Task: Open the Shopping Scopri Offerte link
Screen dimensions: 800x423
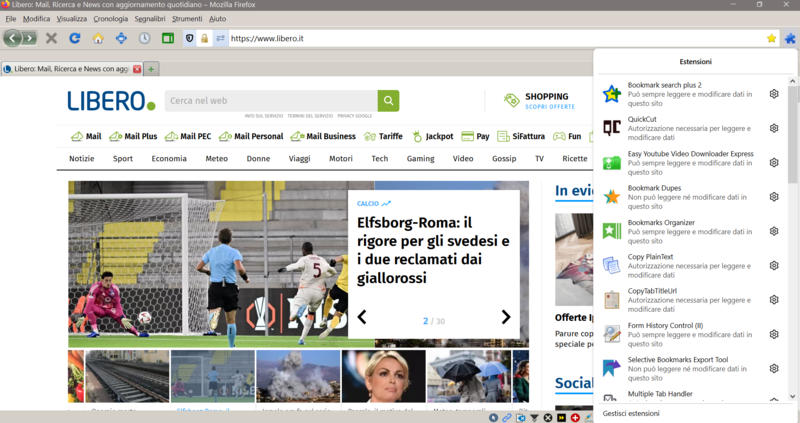Action: 539,101
